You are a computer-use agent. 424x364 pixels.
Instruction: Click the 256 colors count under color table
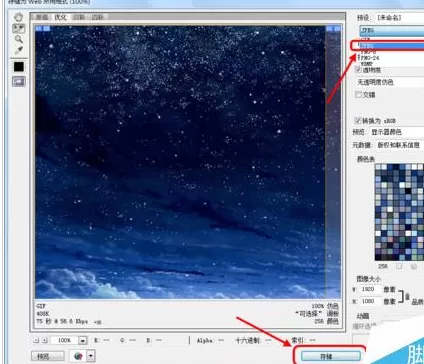point(383,266)
